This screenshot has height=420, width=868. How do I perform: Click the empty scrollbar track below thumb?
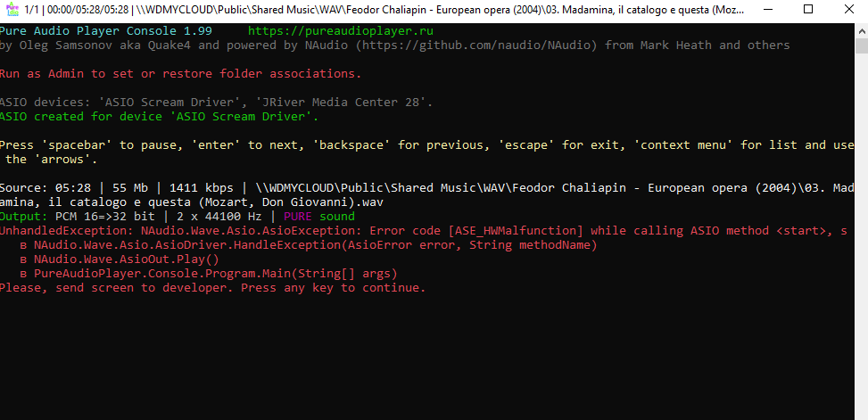coord(862,233)
